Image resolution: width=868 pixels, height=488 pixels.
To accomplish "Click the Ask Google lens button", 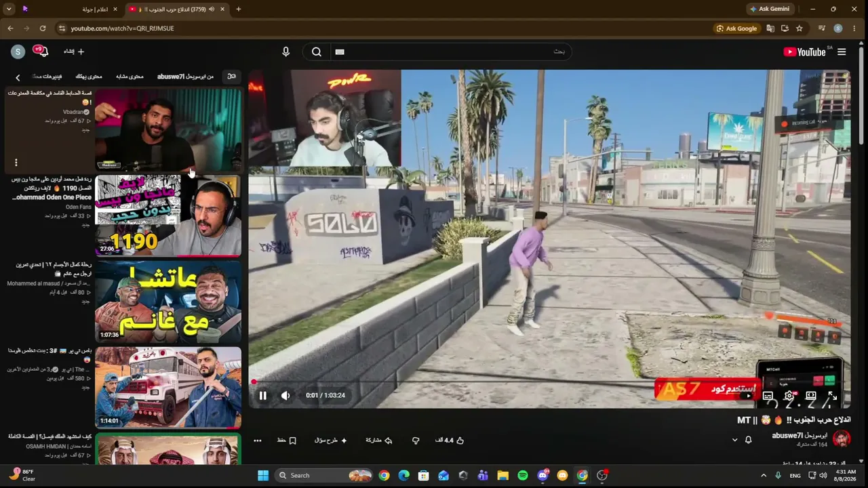I will coord(736,28).
